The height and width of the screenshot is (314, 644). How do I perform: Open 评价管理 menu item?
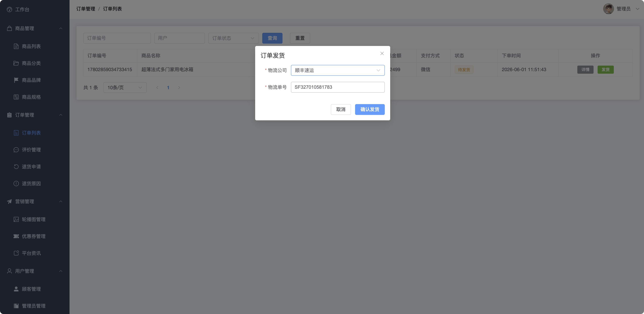35,150
